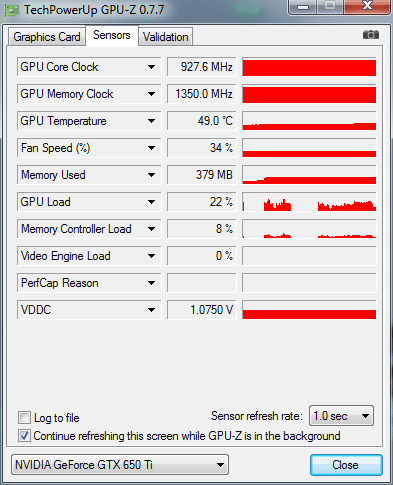Screen dimensions: 393x485
Task: Open the Sensor refresh rate combo box
Action: [341, 416]
